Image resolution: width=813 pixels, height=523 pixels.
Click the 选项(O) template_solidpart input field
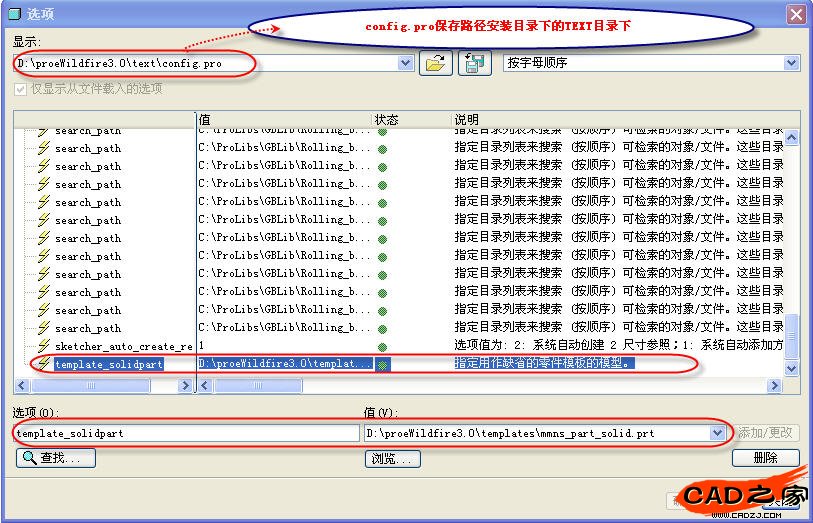(x=186, y=433)
